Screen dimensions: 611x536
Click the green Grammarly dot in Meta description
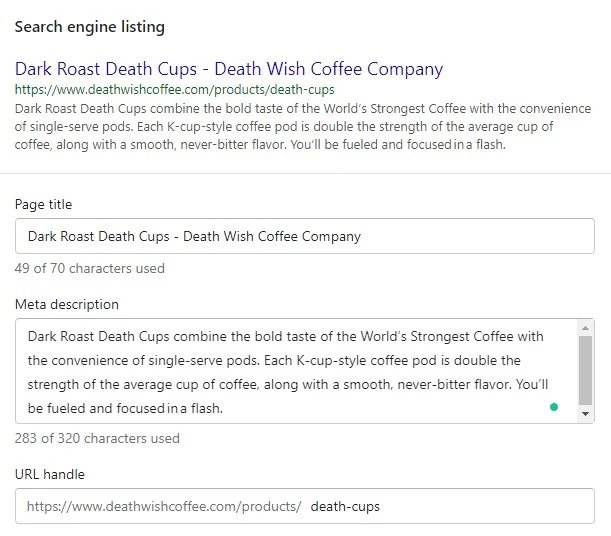coord(554,407)
